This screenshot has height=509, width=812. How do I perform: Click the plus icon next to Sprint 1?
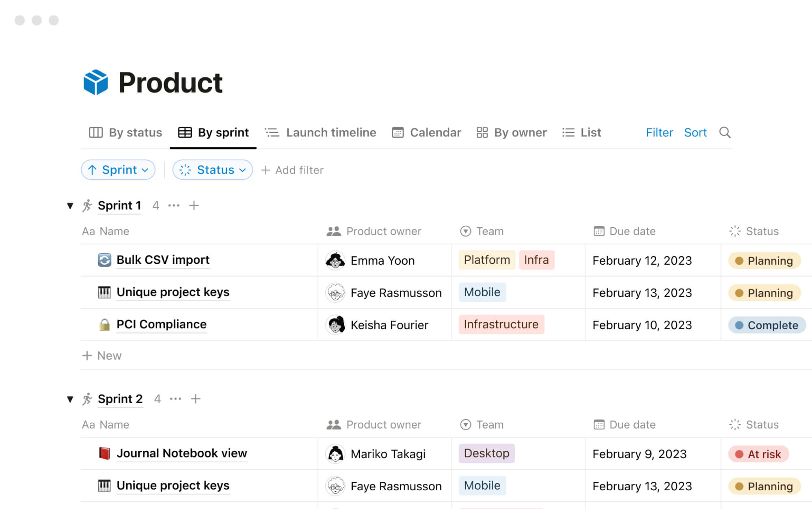[x=194, y=205]
